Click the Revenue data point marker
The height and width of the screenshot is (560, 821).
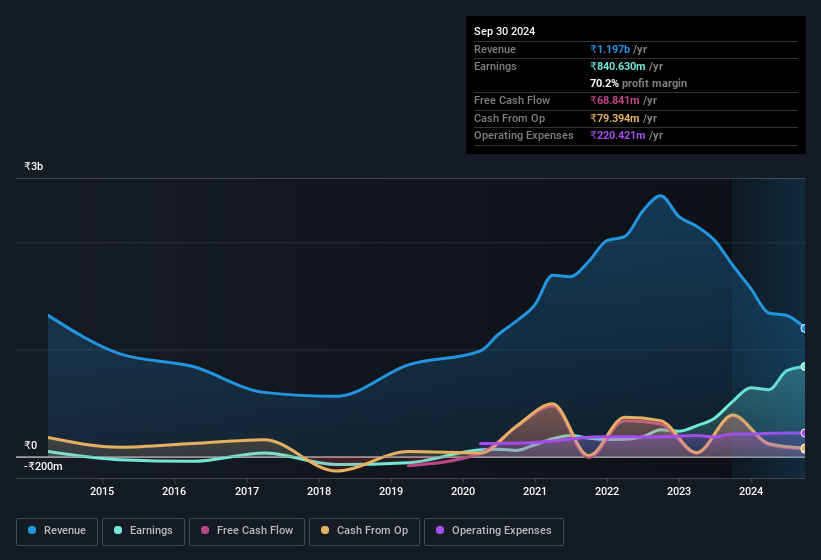804,329
